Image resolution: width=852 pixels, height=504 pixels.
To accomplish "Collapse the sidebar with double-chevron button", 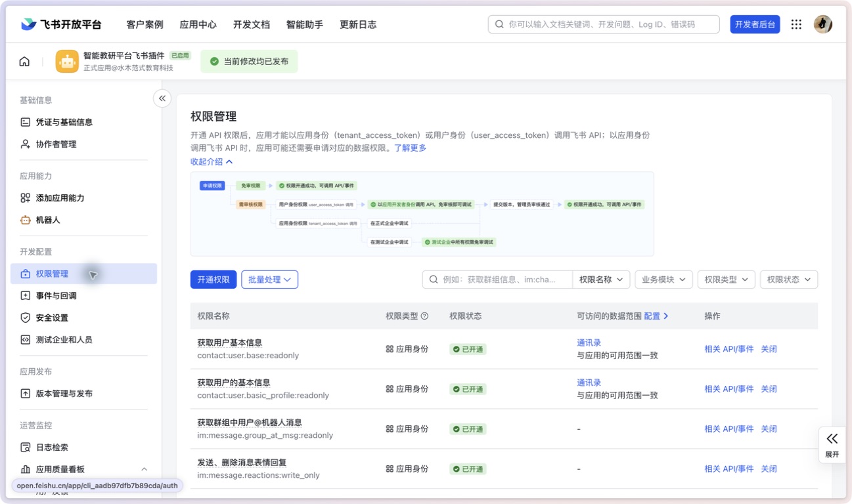I will click(x=162, y=98).
